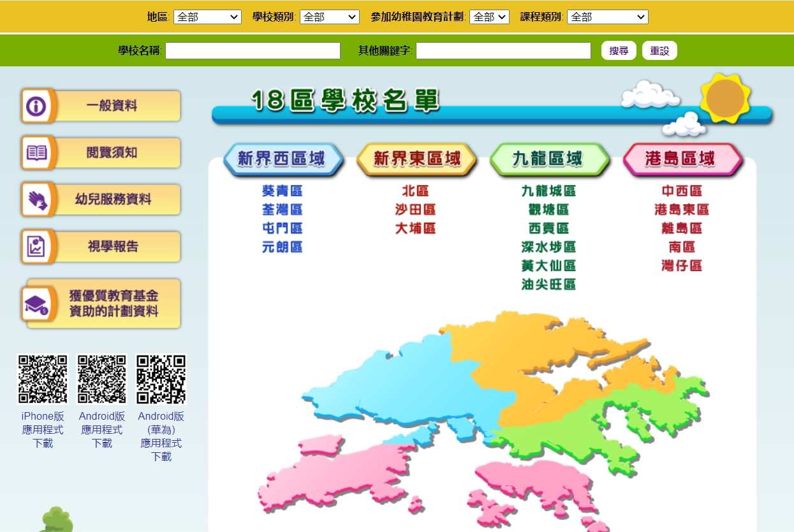Expand the 課程類別 dropdown
Viewport: 794px width, 532px height.
[x=607, y=17]
